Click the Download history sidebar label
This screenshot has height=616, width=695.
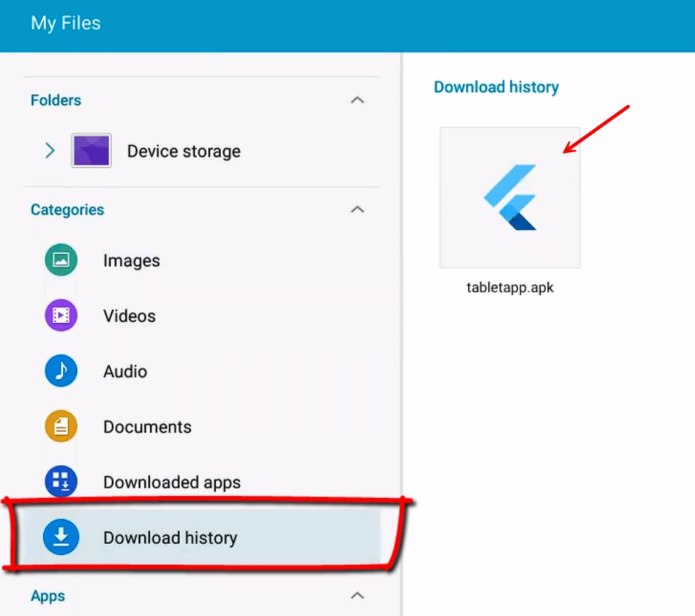point(170,538)
